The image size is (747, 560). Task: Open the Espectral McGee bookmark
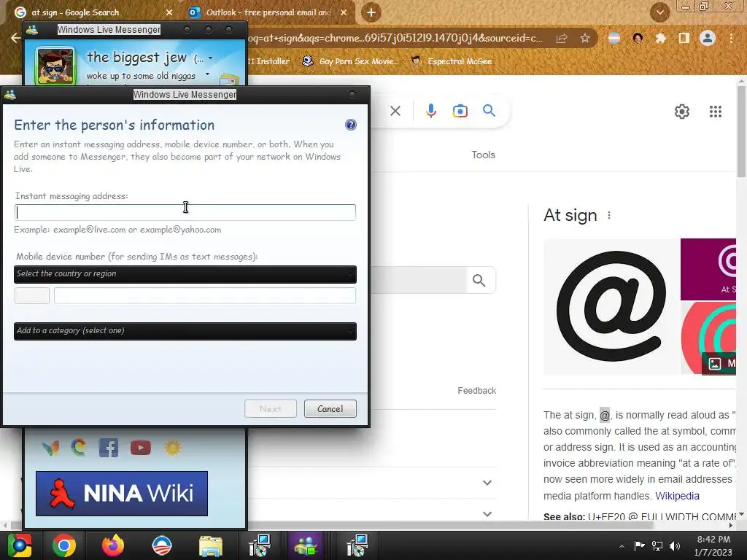[452, 61]
